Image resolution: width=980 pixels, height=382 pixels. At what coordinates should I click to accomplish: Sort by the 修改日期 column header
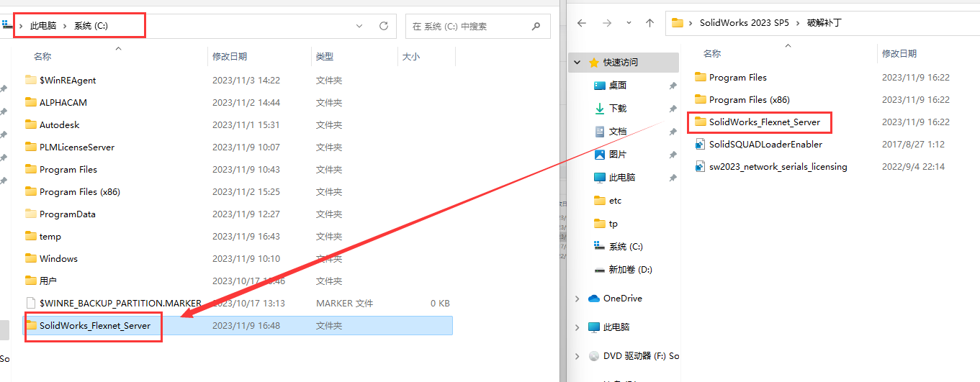click(x=230, y=56)
